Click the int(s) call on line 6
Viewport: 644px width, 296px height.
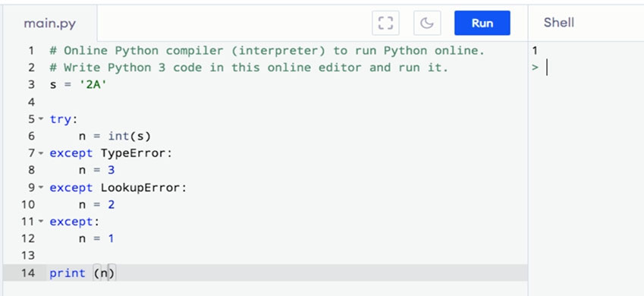130,136
